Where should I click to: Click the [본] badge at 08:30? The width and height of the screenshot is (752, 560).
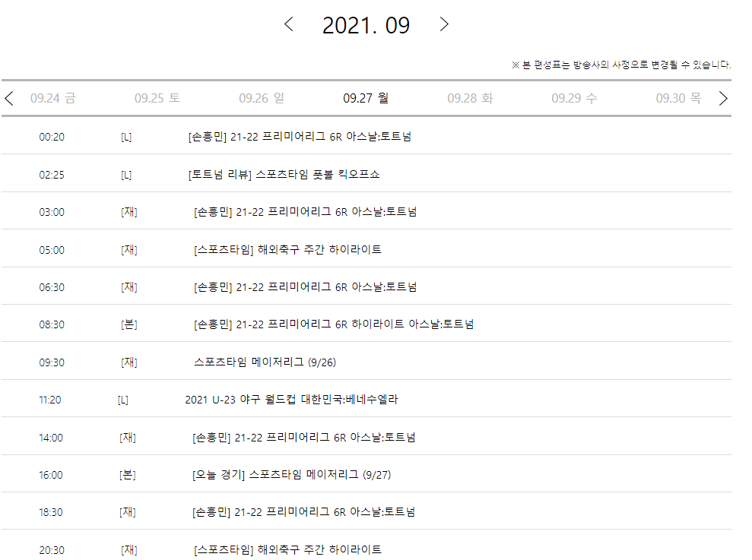pyautogui.click(x=129, y=324)
